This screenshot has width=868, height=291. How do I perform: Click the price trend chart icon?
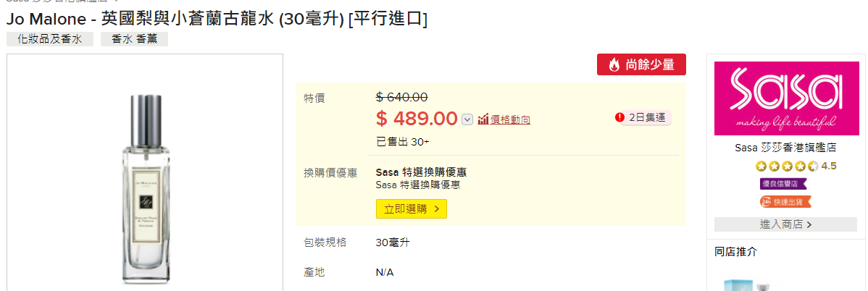coord(483,119)
